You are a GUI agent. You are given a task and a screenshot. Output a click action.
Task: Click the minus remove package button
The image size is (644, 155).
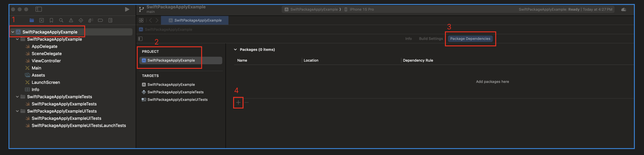(247, 103)
